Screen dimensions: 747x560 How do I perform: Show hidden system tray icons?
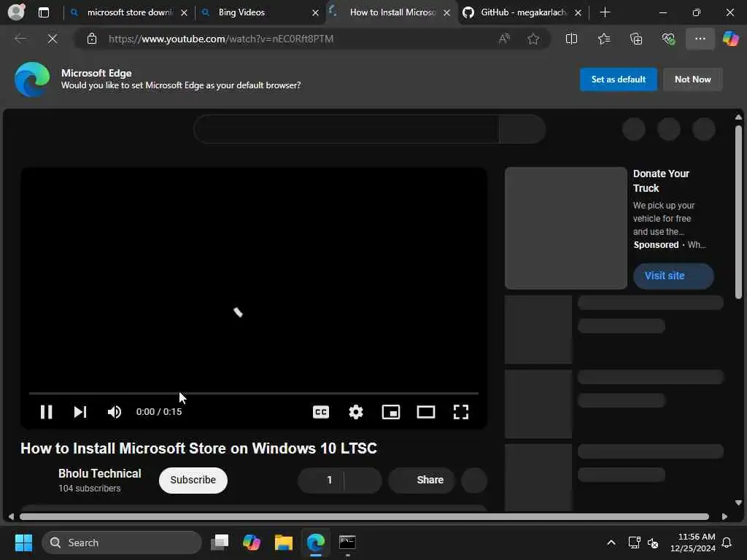tap(611, 542)
